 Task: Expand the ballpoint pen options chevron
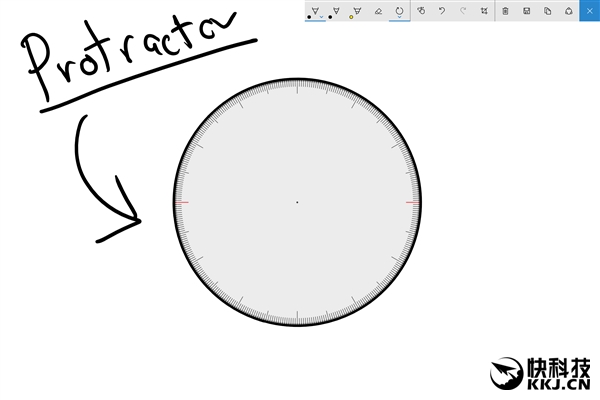point(322,17)
